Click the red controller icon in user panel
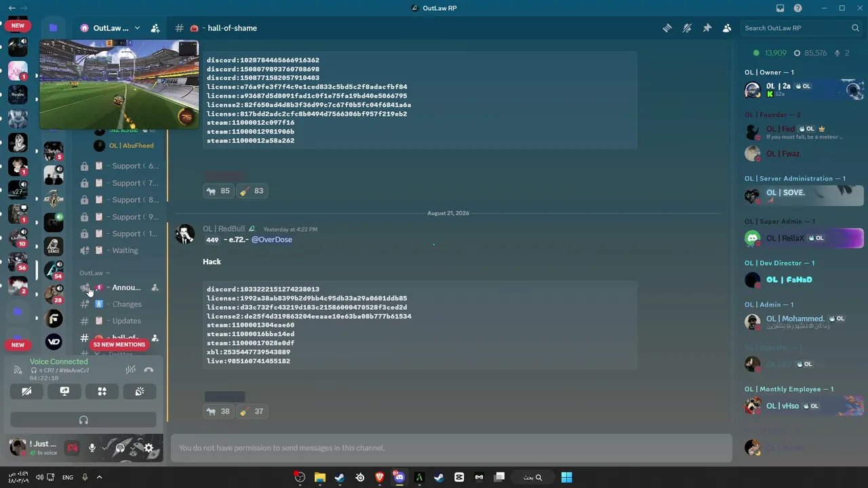 pyautogui.click(x=72, y=448)
